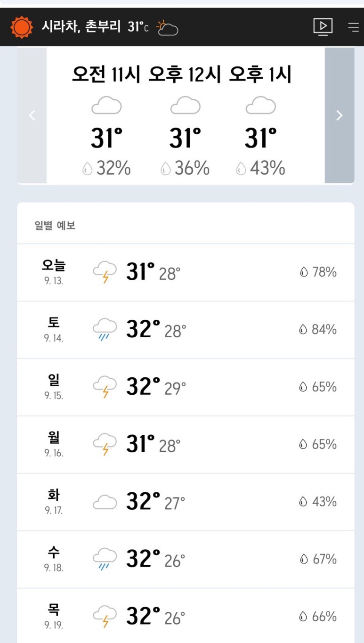
Task: Open 월 9.16 daily forecast row
Action: tap(186, 445)
